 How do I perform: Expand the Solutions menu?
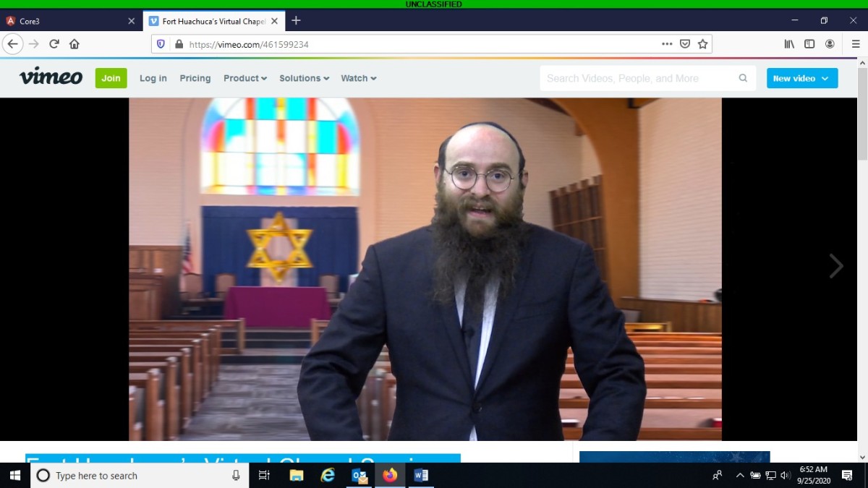[x=304, y=77]
